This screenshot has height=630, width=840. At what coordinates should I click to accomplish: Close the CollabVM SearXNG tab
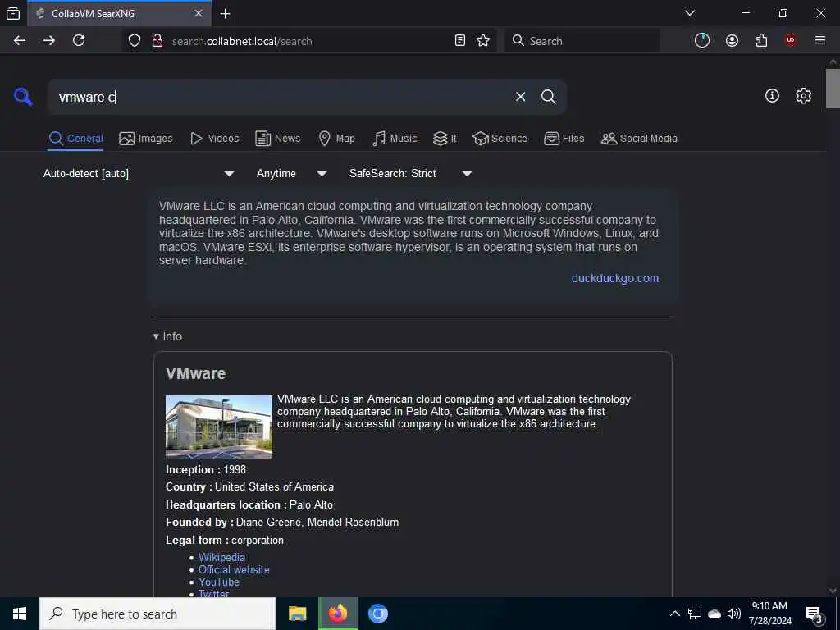click(x=199, y=13)
